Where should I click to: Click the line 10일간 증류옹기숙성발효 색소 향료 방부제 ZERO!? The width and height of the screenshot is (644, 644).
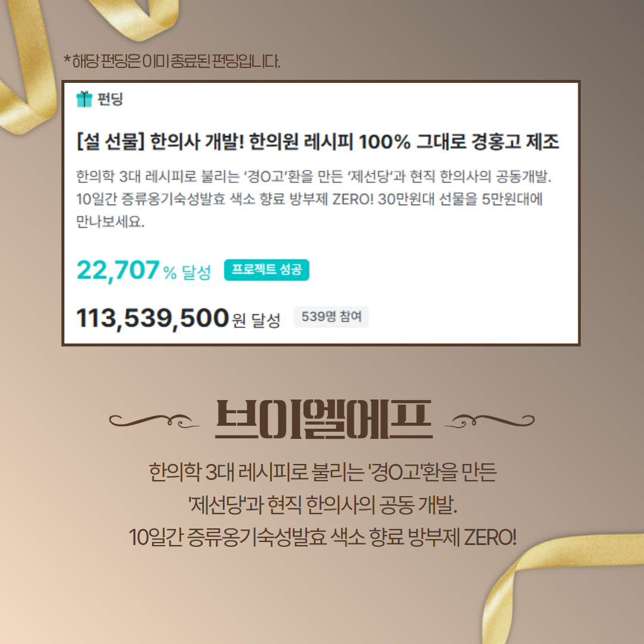[x=323, y=537]
